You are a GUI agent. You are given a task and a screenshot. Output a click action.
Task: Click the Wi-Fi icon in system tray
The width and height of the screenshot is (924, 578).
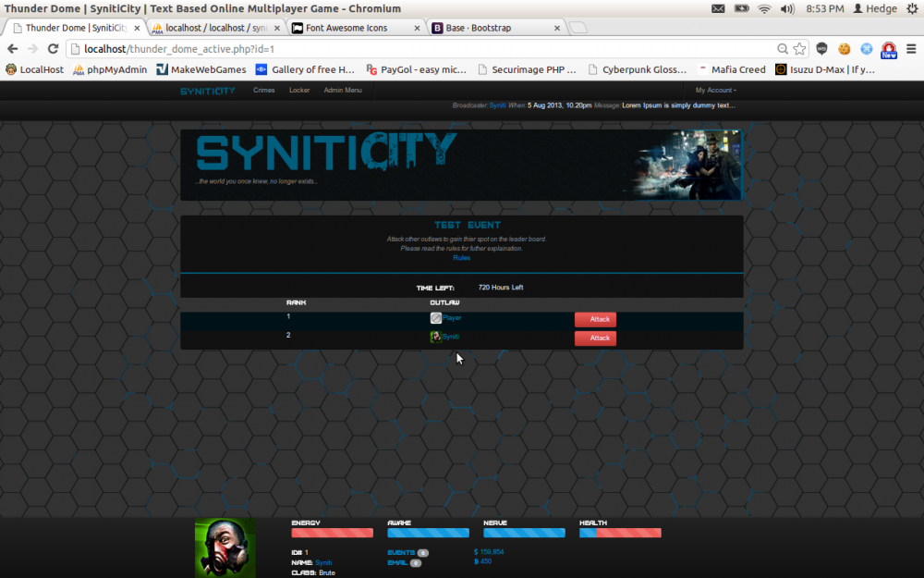click(764, 8)
